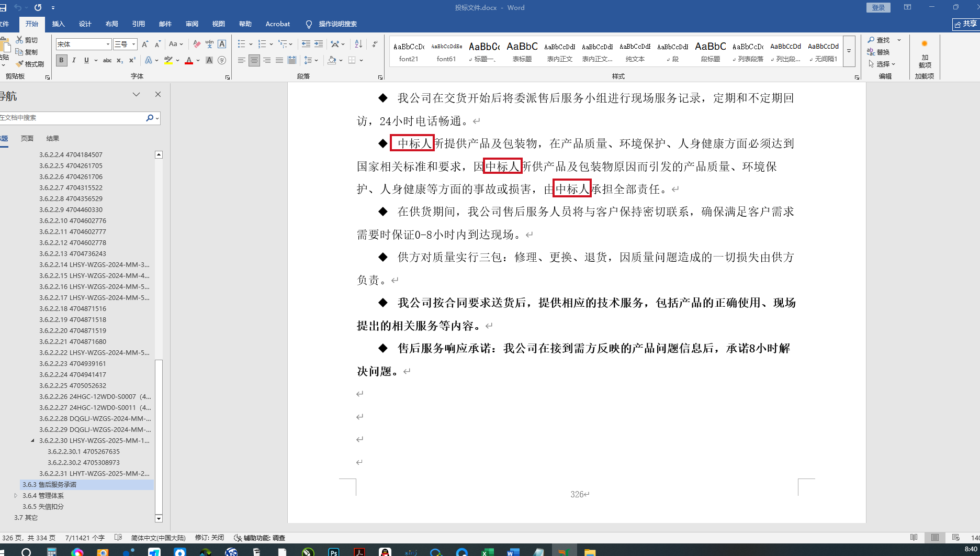The height and width of the screenshot is (556, 980).
Task: Apply character border icon
Action: click(x=222, y=45)
